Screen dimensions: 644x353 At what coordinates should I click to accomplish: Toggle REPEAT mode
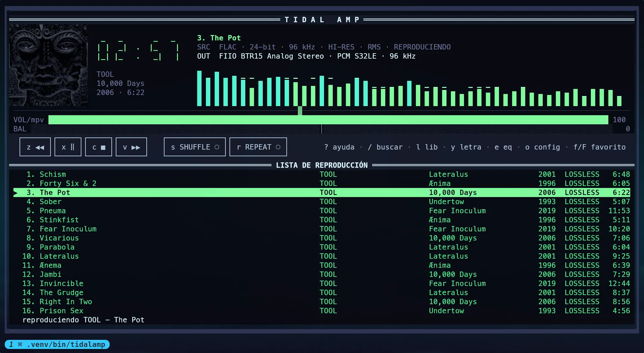click(258, 147)
